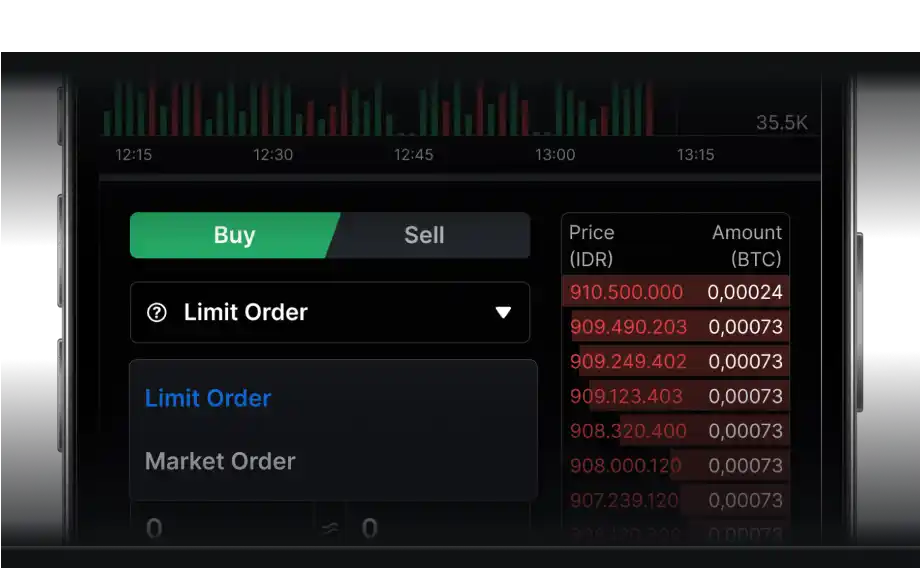Click the 908.320.400 price entry
920x568 pixels.
(628, 431)
